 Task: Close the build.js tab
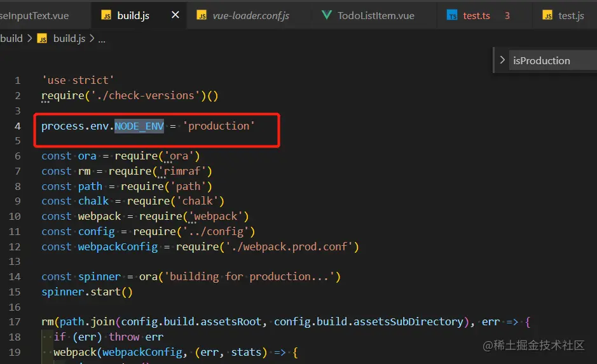coord(175,15)
